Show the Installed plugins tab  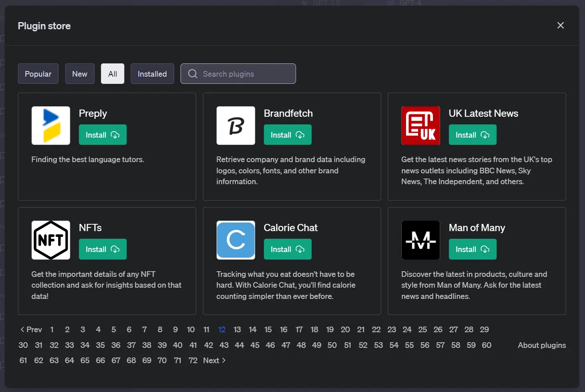coord(152,74)
